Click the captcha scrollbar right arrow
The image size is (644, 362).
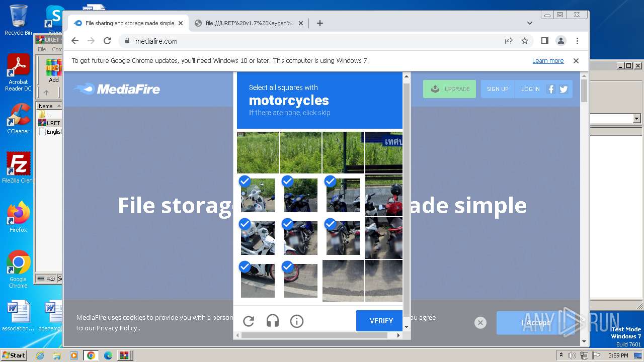399,335
